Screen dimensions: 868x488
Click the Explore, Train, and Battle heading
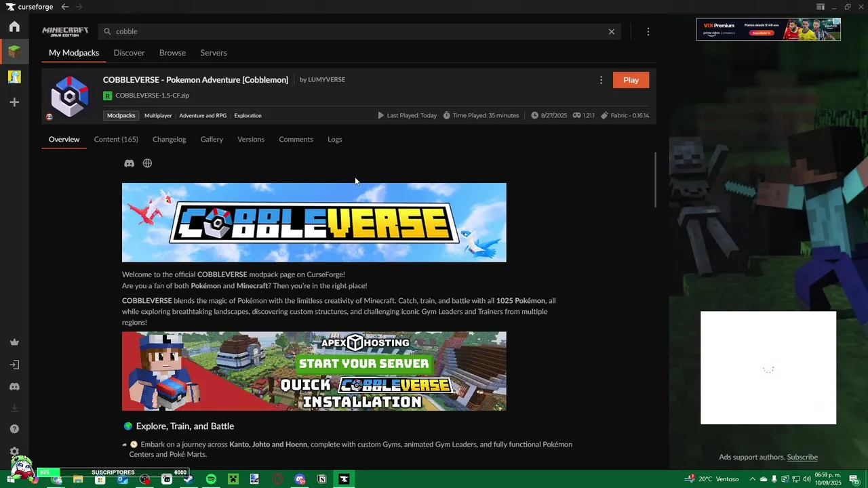pyautogui.click(x=184, y=426)
